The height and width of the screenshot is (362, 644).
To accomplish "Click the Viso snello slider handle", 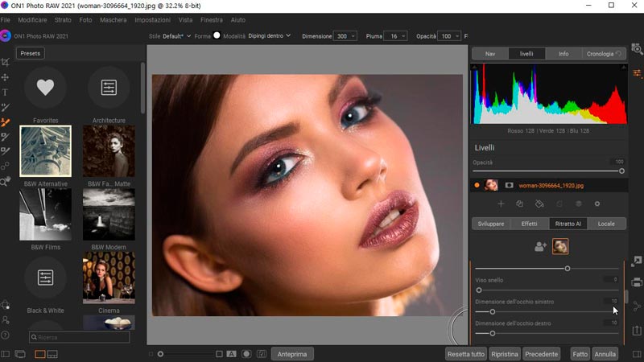I will [x=479, y=290].
